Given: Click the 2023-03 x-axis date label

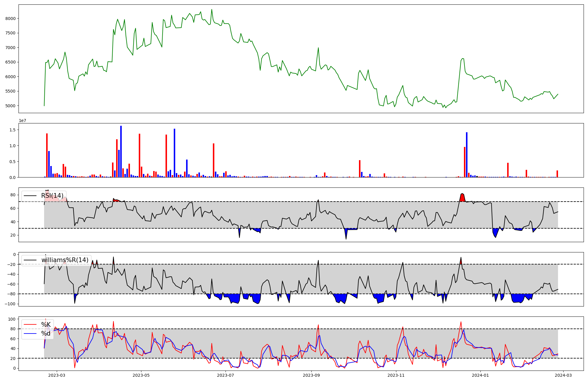Looking at the screenshot, I should (x=56, y=375).
